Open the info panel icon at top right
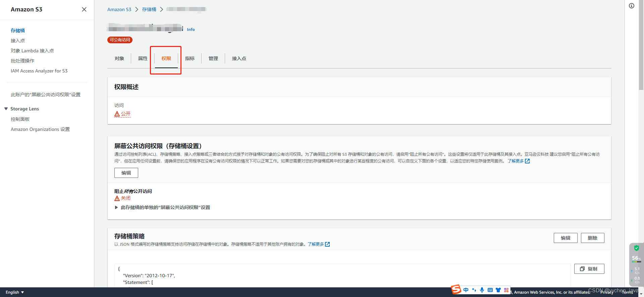This screenshot has width=644, height=297. click(x=632, y=6)
